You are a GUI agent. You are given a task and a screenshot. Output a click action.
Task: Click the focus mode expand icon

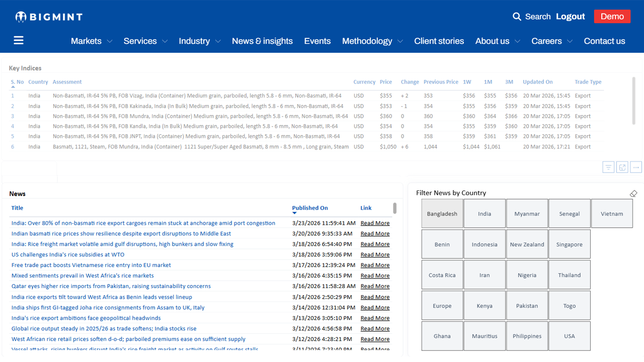click(x=622, y=167)
